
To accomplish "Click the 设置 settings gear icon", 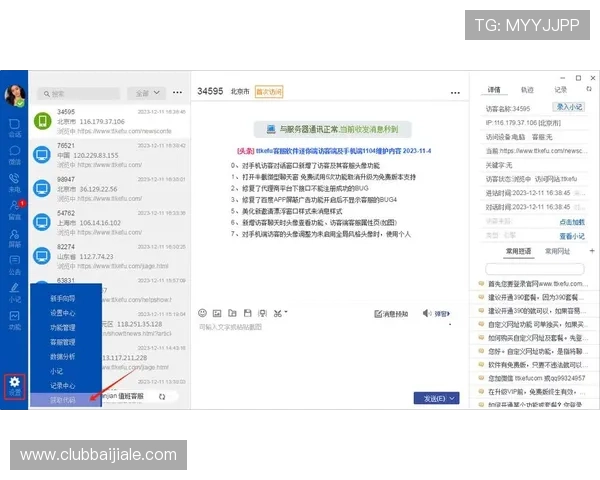I will tap(15, 387).
